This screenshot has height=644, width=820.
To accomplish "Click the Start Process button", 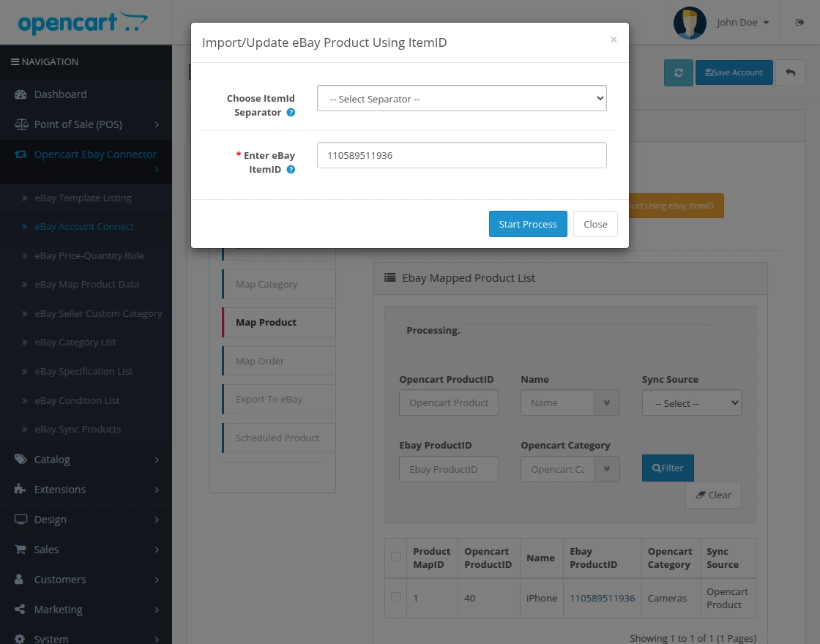I will click(x=528, y=224).
